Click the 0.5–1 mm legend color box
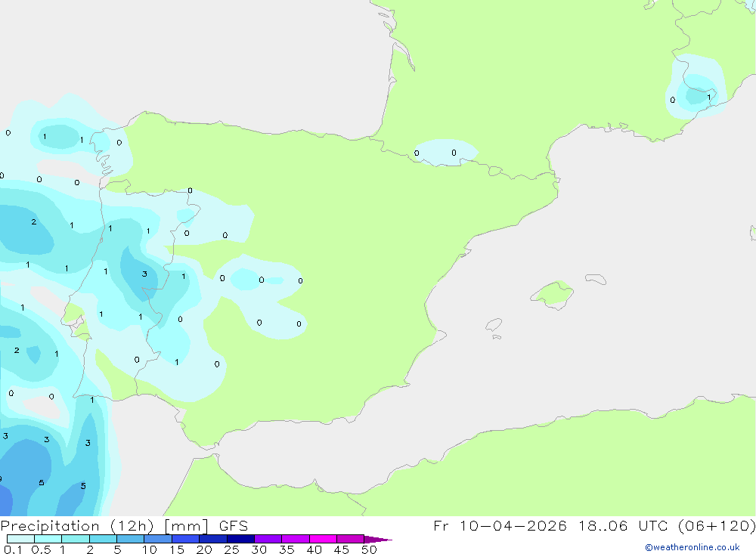This screenshot has width=756, height=554. point(48,539)
